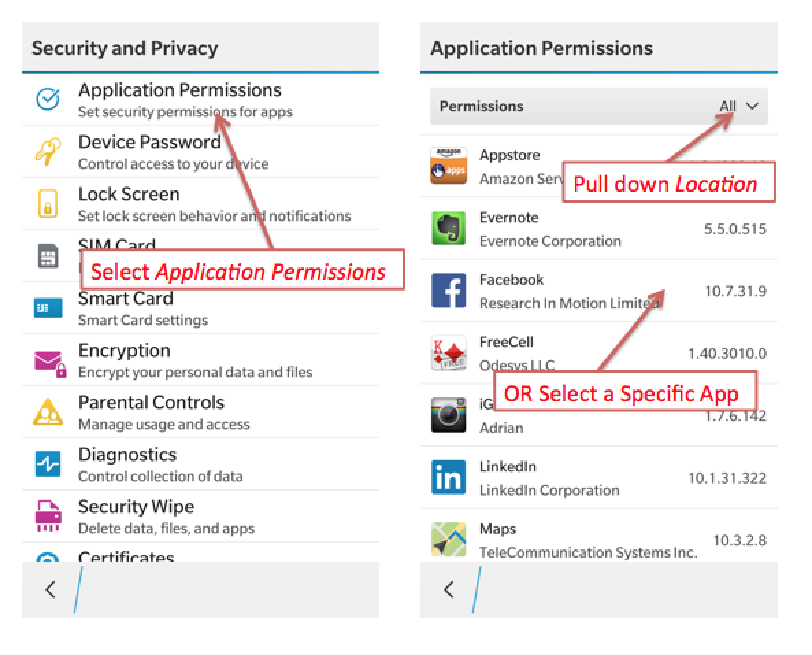Tap the Evernote elephant app icon
This screenshot has height=655, width=812.
coord(448,228)
